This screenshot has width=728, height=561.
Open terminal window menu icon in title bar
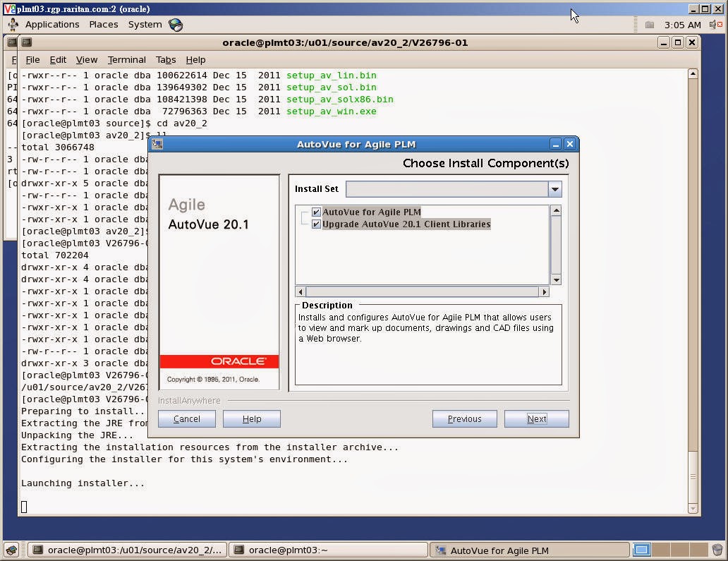click(27, 43)
